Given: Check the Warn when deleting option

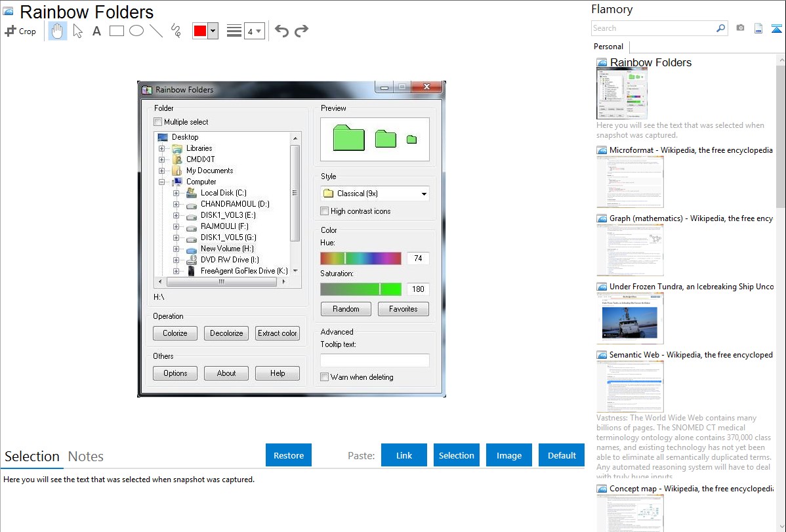Looking at the screenshot, I should (325, 377).
